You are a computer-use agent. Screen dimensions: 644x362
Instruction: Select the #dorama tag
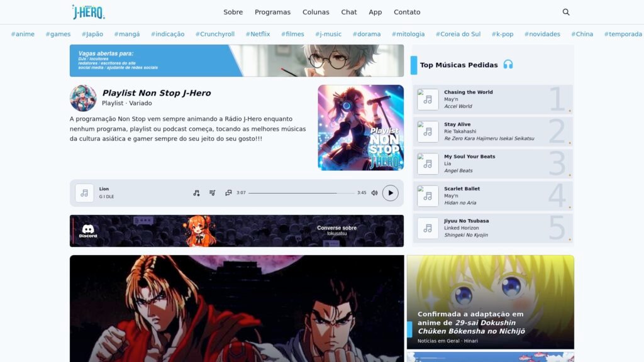(x=367, y=34)
